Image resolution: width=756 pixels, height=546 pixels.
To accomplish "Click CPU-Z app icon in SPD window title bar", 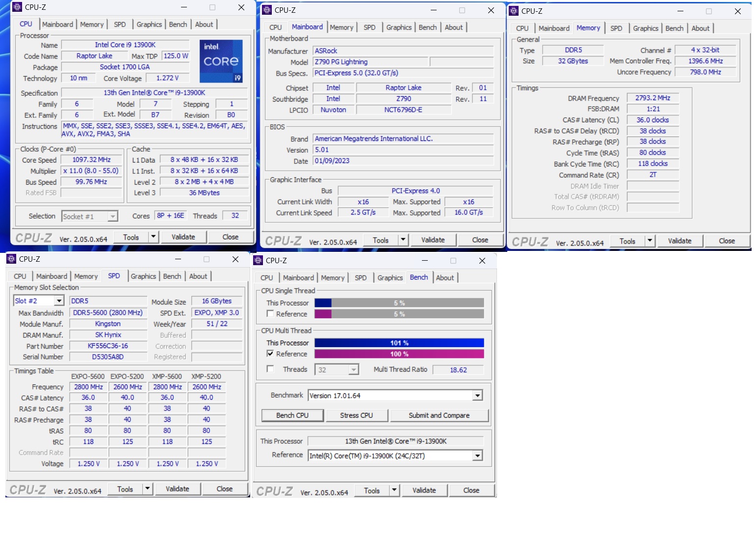I will (11, 259).
